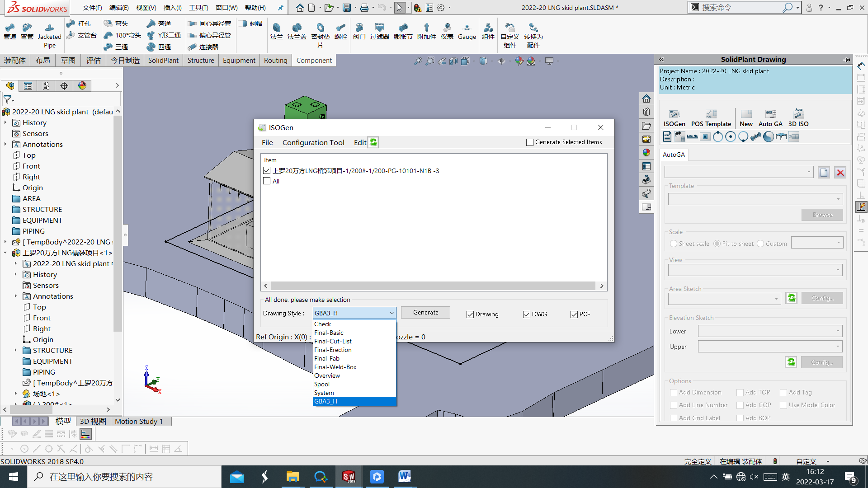Click the new document icon in AutoGA panel
The height and width of the screenshot is (488, 868).
[x=824, y=173]
